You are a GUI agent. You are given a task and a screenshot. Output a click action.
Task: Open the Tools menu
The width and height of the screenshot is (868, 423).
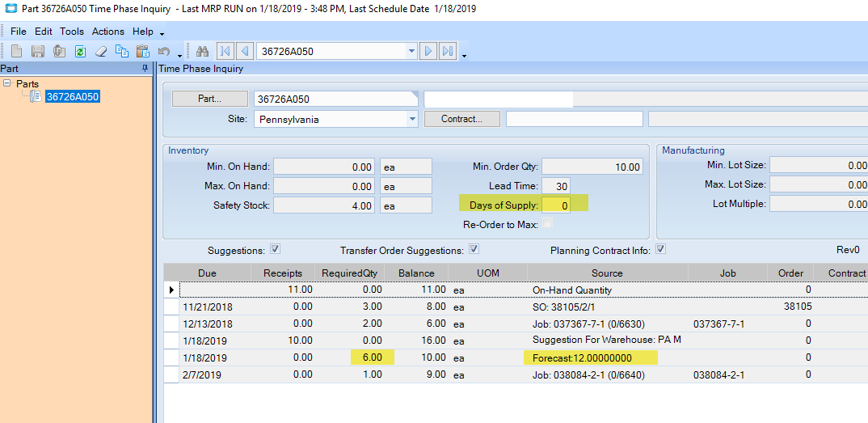(x=71, y=32)
